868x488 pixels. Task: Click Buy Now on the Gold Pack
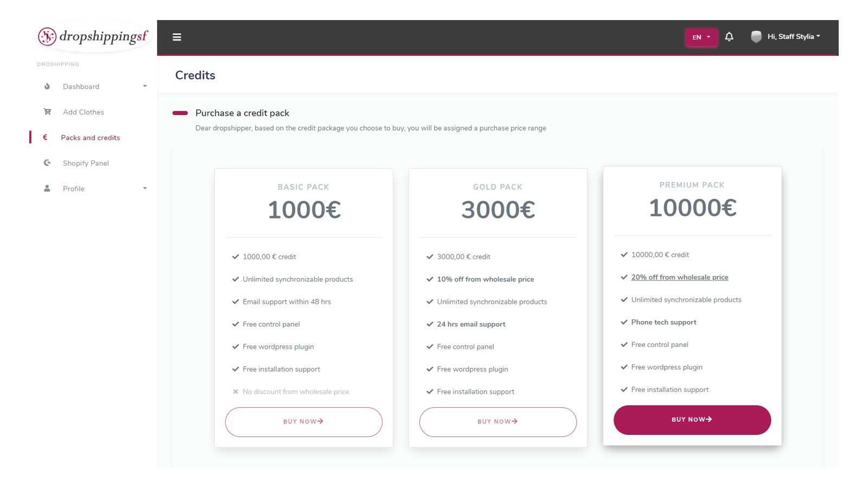[x=497, y=421]
